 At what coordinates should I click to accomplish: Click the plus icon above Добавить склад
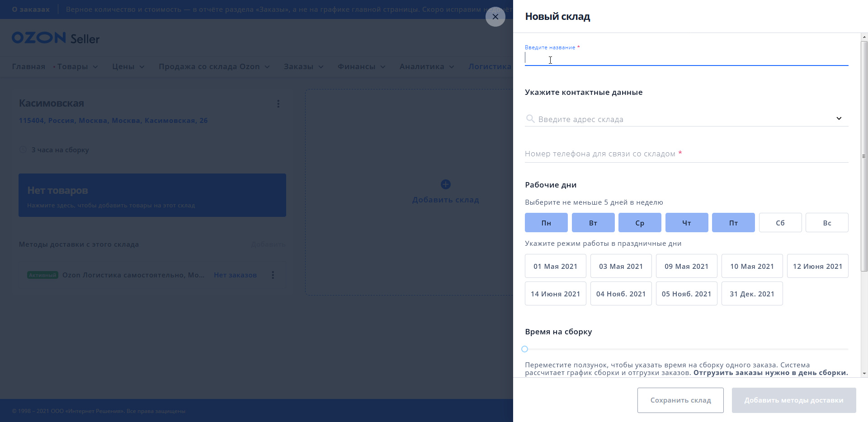(446, 184)
